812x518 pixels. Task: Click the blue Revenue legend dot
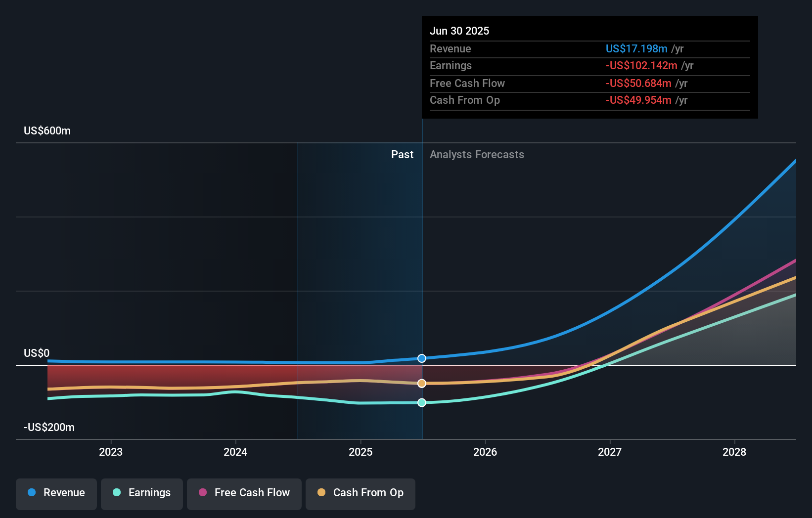click(31, 493)
